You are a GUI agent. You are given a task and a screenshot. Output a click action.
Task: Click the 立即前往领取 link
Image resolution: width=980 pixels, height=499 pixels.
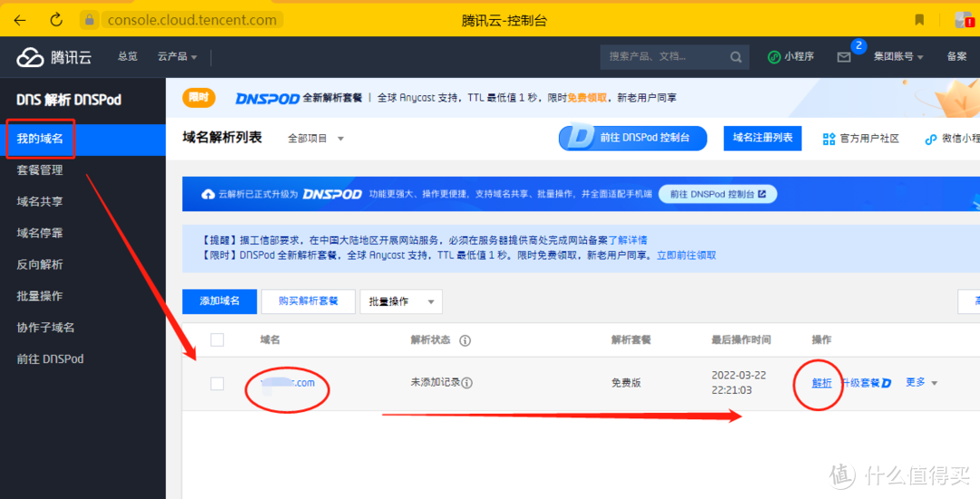[686, 256]
